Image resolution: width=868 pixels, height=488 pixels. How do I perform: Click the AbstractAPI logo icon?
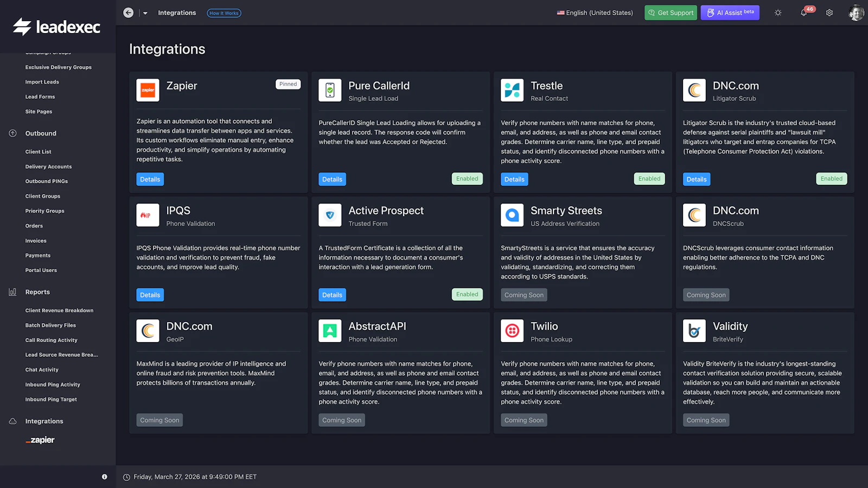330,331
